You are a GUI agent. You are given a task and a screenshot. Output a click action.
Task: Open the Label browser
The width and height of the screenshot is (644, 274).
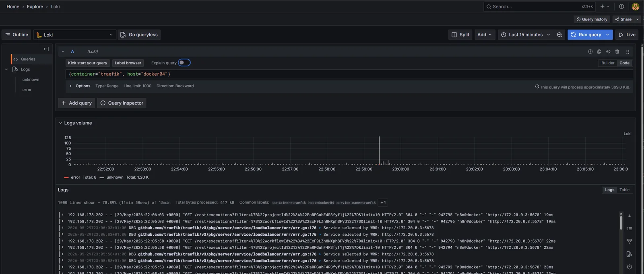(x=128, y=63)
